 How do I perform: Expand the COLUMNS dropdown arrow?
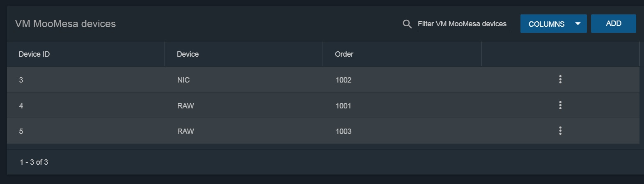pyautogui.click(x=578, y=24)
